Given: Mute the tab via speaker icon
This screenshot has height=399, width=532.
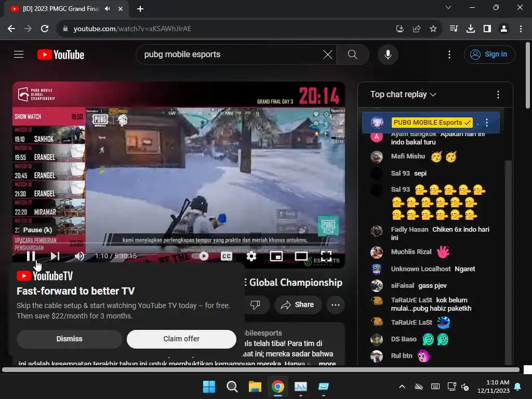Looking at the screenshot, I should coord(108,9).
